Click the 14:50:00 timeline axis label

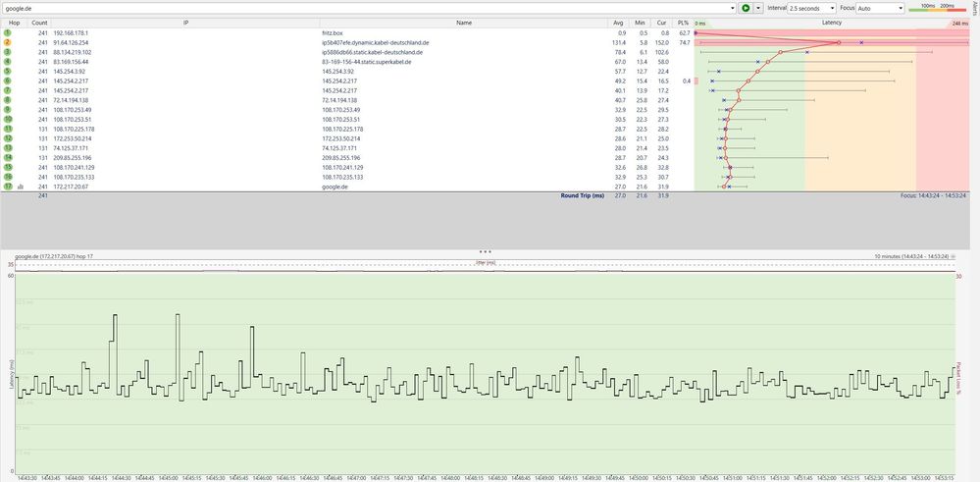click(638, 478)
